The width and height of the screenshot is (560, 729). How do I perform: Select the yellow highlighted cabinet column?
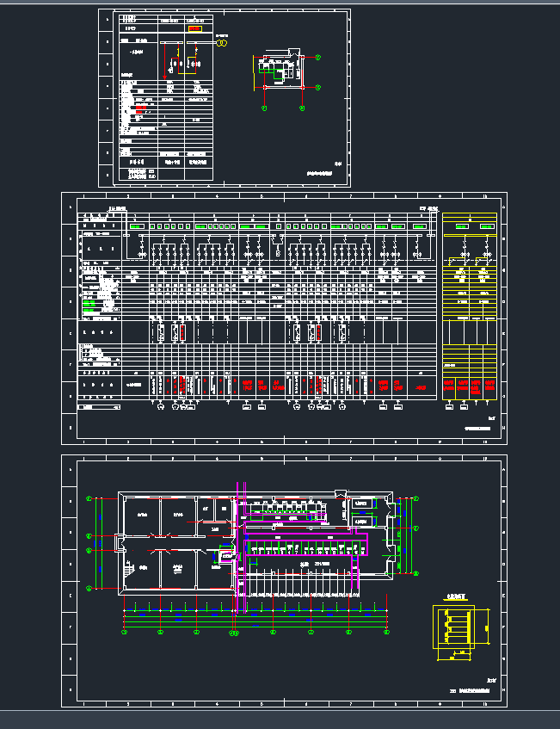point(469,307)
